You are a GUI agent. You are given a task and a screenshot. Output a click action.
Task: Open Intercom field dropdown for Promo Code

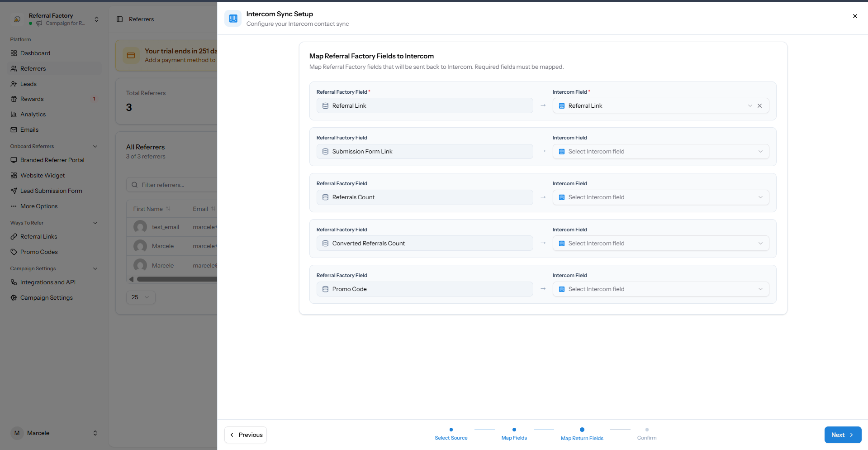tap(661, 289)
